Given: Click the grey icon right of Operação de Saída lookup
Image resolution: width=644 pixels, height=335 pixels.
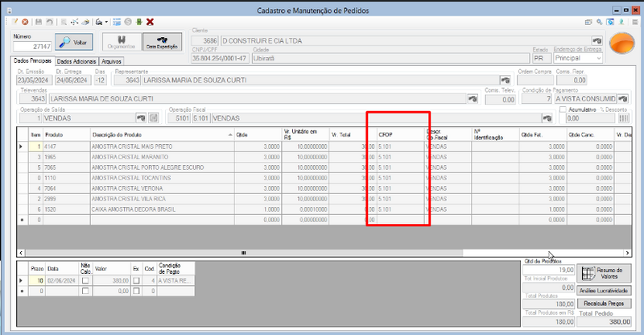Looking at the screenshot, I should tap(153, 118).
